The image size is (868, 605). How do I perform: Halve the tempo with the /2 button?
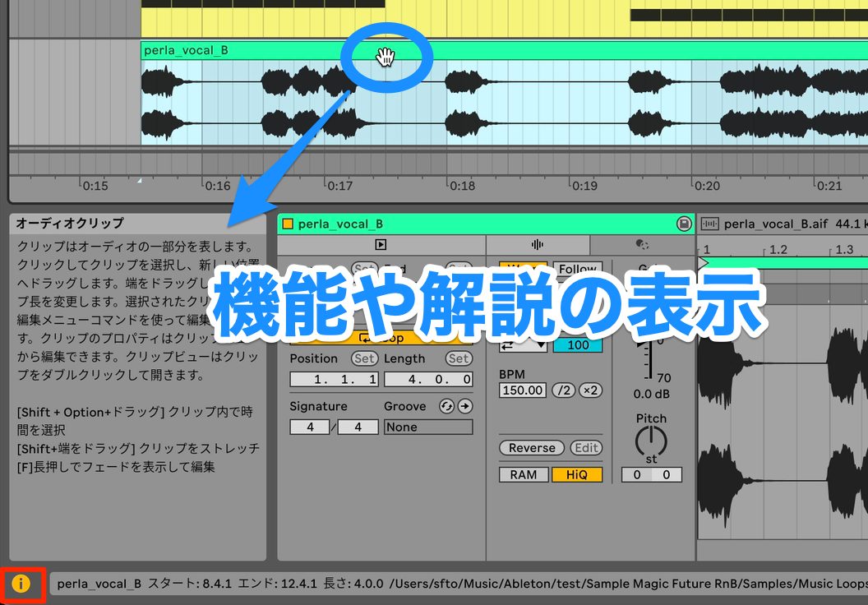[563, 390]
